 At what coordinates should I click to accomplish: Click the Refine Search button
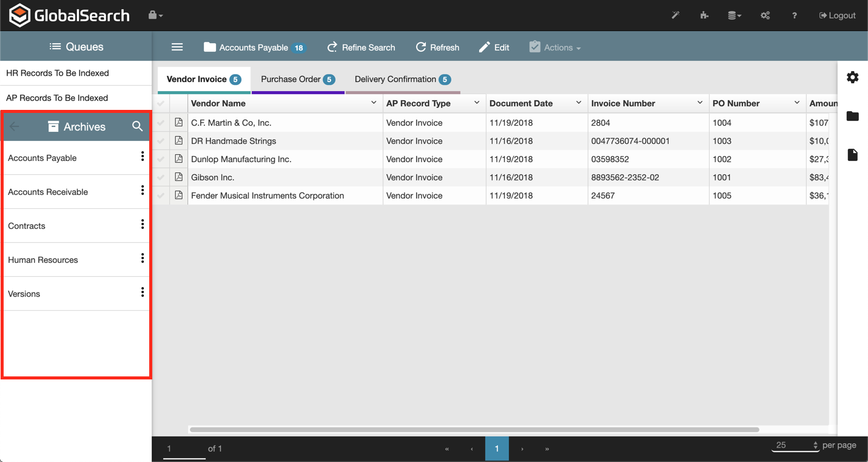361,47
